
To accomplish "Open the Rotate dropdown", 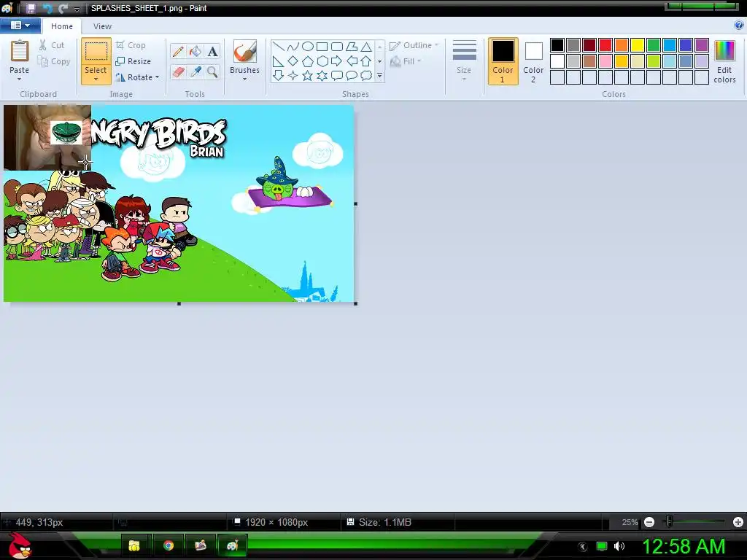I will point(137,77).
